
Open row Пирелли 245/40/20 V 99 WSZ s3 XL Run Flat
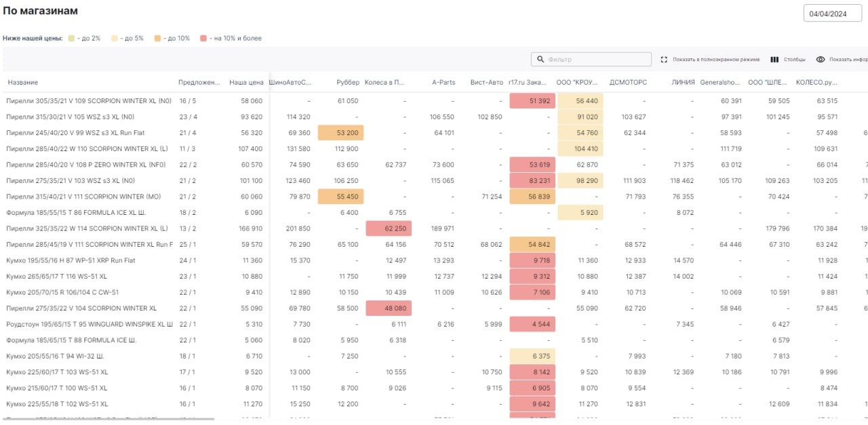click(x=75, y=133)
